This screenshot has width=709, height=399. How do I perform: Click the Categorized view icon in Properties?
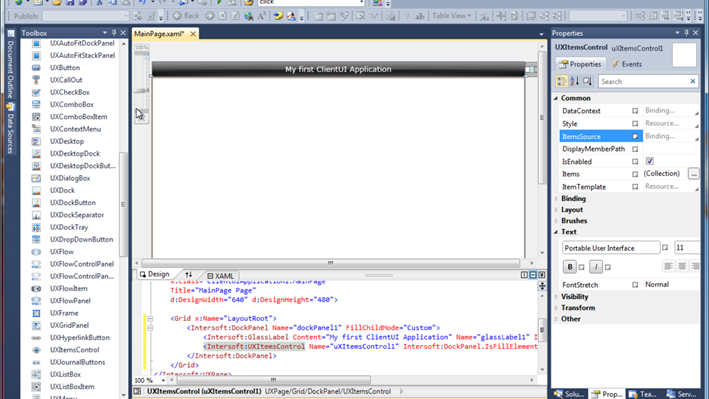click(x=562, y=81)
